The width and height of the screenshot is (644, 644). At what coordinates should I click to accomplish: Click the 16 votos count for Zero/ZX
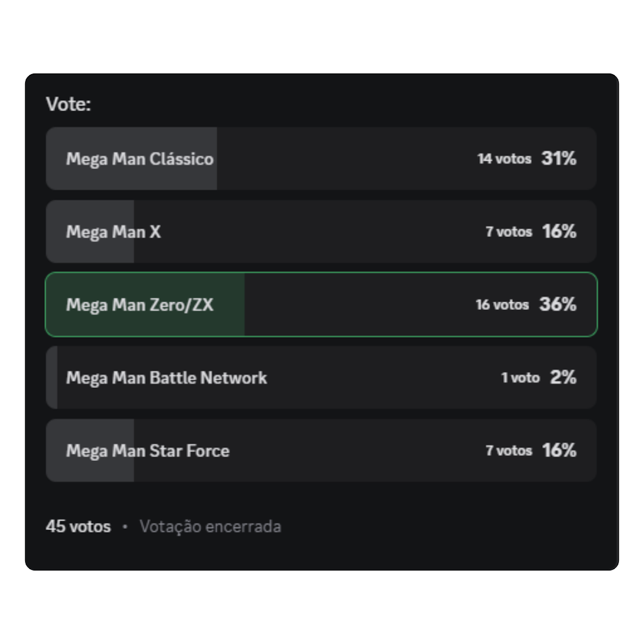point(502,305)
